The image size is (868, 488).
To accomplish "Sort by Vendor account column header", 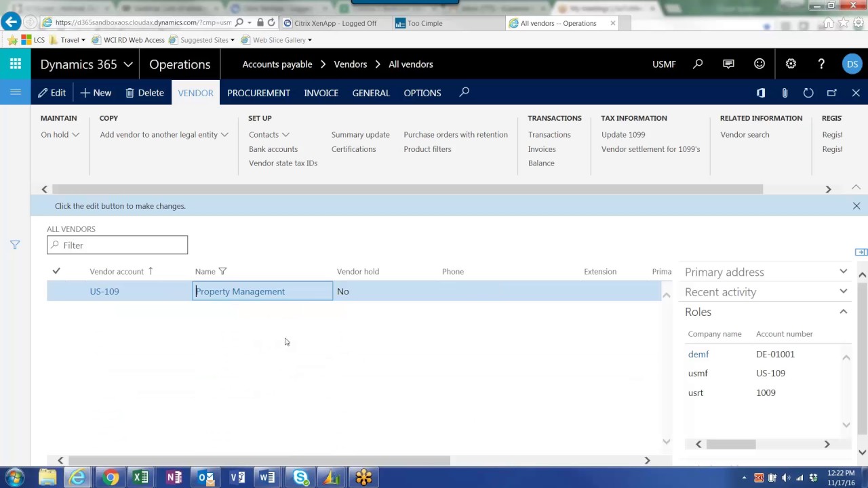I will click(117, 271).
